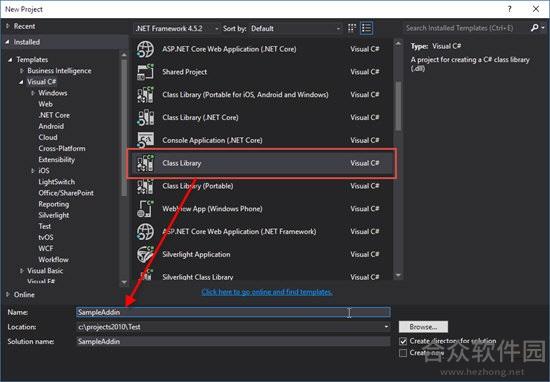Expand the iOS tree node
The height and width of the screenshot is (382, 550).
33,171
